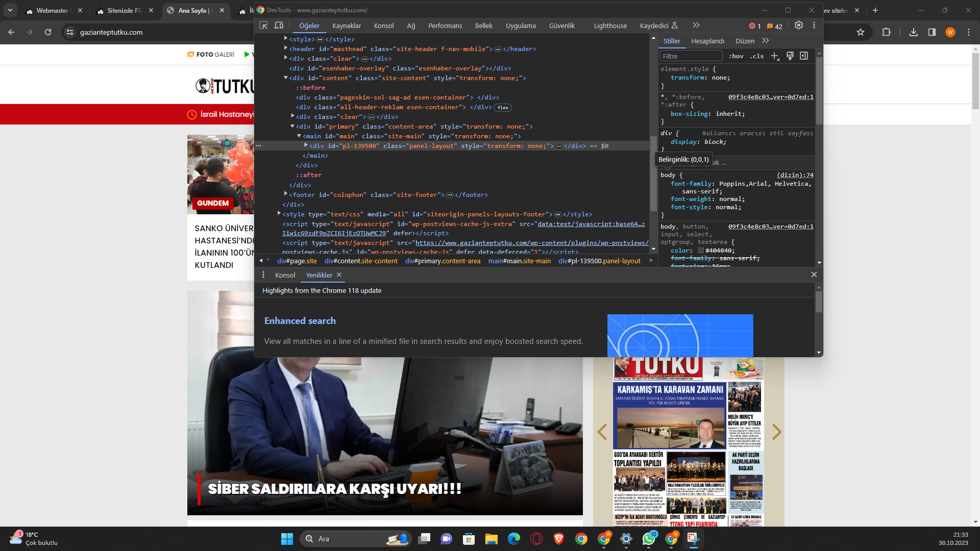The height and width of the screenshot is (551, 980).
Task: Toggle the device toolbar icon in DevTools
Action: tap(279, 26)
